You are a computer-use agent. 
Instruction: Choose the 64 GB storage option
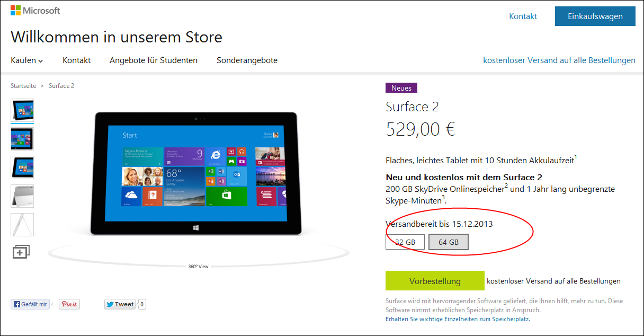(x=449, y=242)
